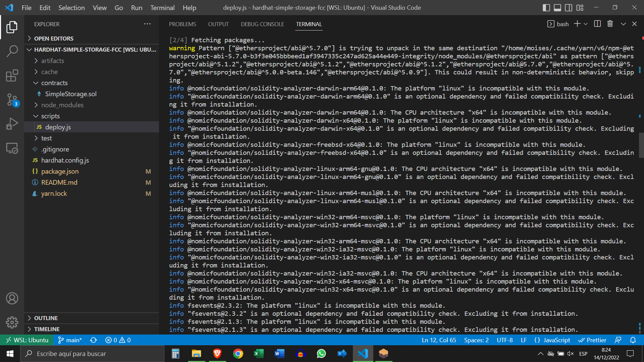Open the Source Control view
This screenshot has height=362, width=644.
pyautogui.click(x=12, y=100)
